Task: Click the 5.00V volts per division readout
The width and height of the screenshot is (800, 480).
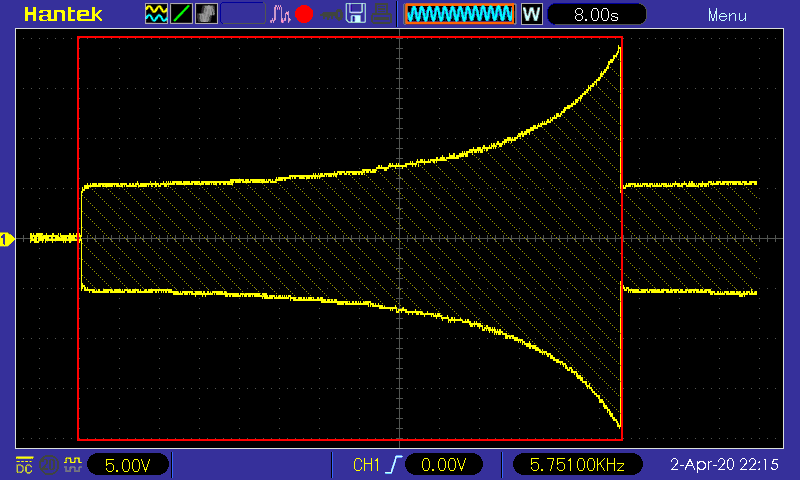Action: 128,465
